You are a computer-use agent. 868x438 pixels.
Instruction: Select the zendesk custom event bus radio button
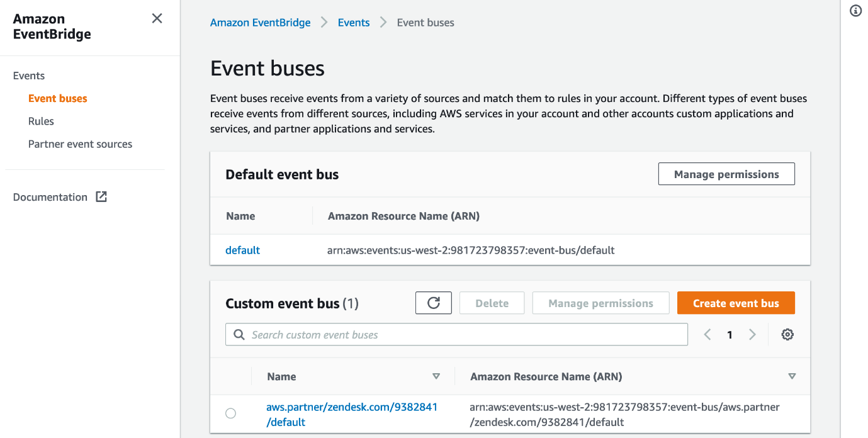(x=231, y=413)
